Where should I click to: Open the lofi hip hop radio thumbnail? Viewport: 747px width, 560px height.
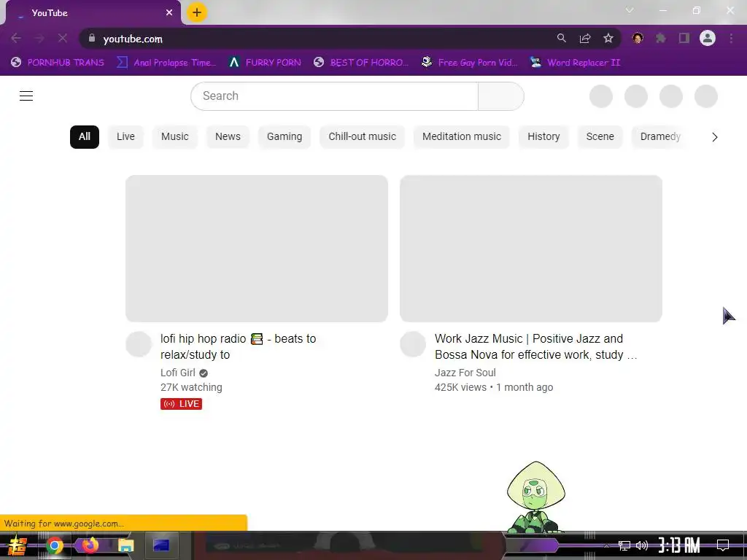click(257, 249)
